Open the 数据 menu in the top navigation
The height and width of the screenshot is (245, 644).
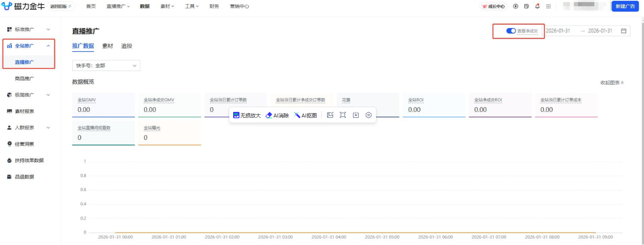tap(144, 6)
